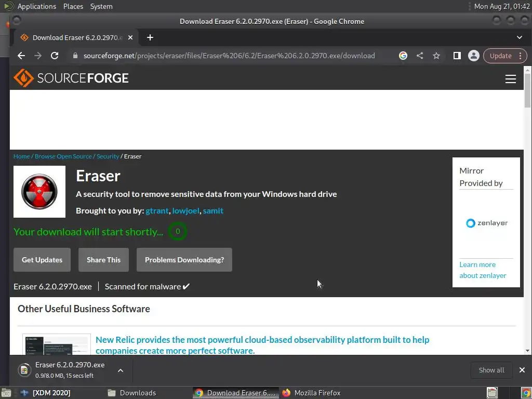Click the Eraser exe download file icon
Image resolution: width=532 pixels, height=399 pixels.
[x=24, y=370]
